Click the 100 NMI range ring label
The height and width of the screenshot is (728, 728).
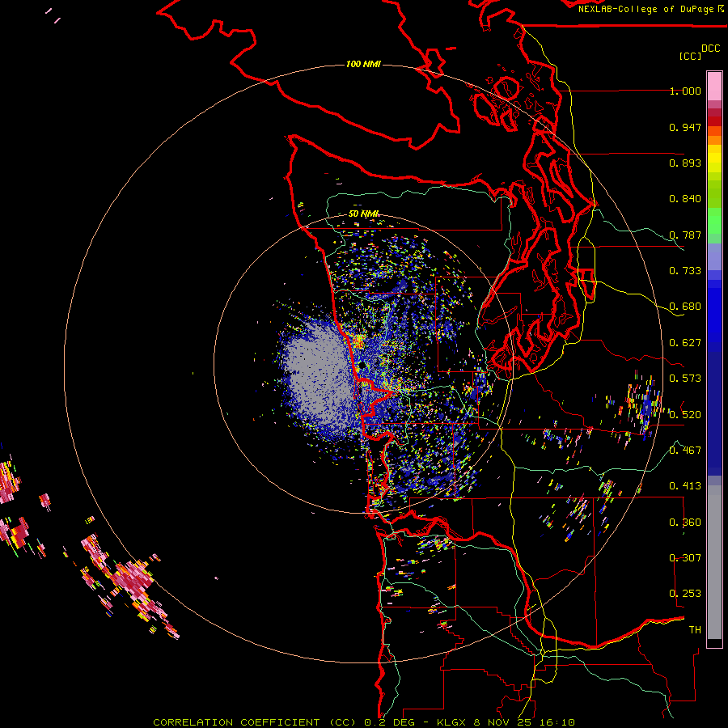tap(363, 64)
